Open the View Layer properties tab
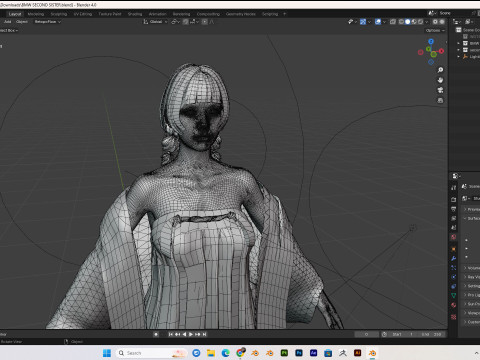Image resolution: width=480 pixels, height=360 pixels. click(454, 218)
